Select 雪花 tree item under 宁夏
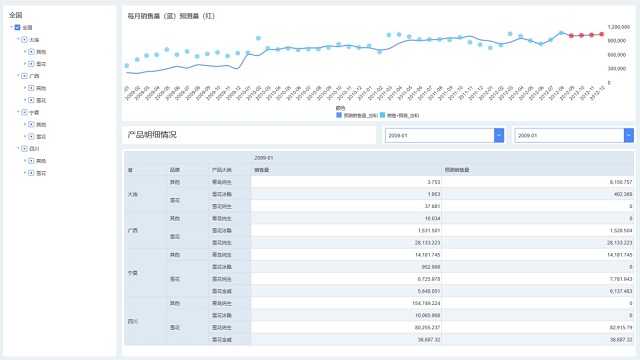 (41, 137)
